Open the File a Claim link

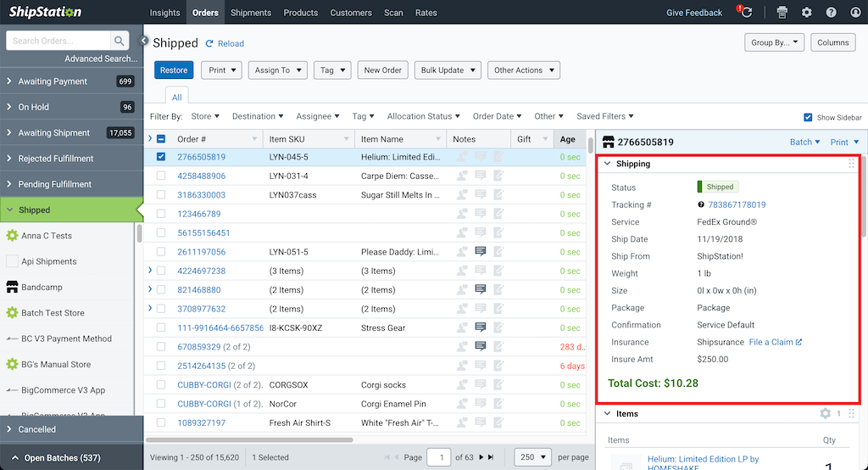(775, 342)
